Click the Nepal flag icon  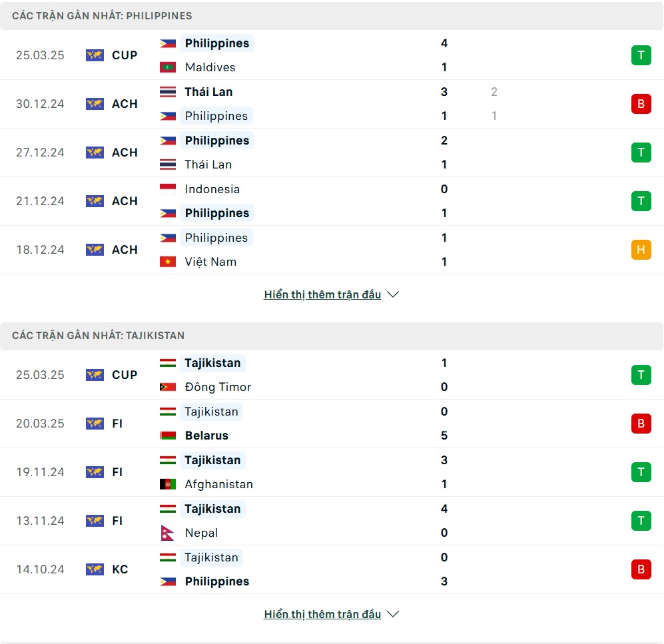168,533
